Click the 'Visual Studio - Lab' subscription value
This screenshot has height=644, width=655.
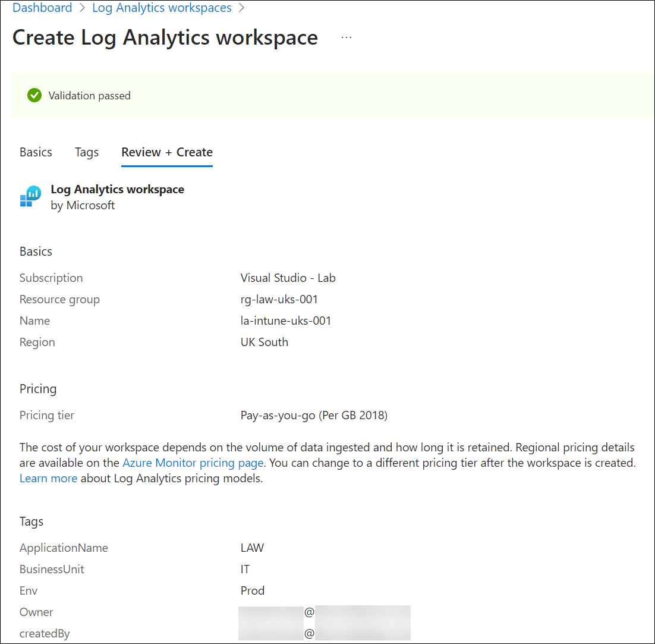pyautogui.click(x=288, y=278)
